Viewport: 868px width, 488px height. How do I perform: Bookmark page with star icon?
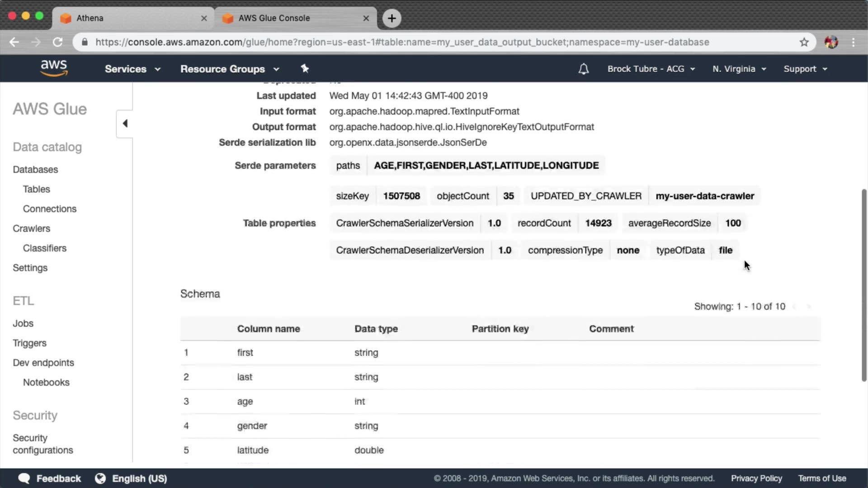click(x=804, y=42)
